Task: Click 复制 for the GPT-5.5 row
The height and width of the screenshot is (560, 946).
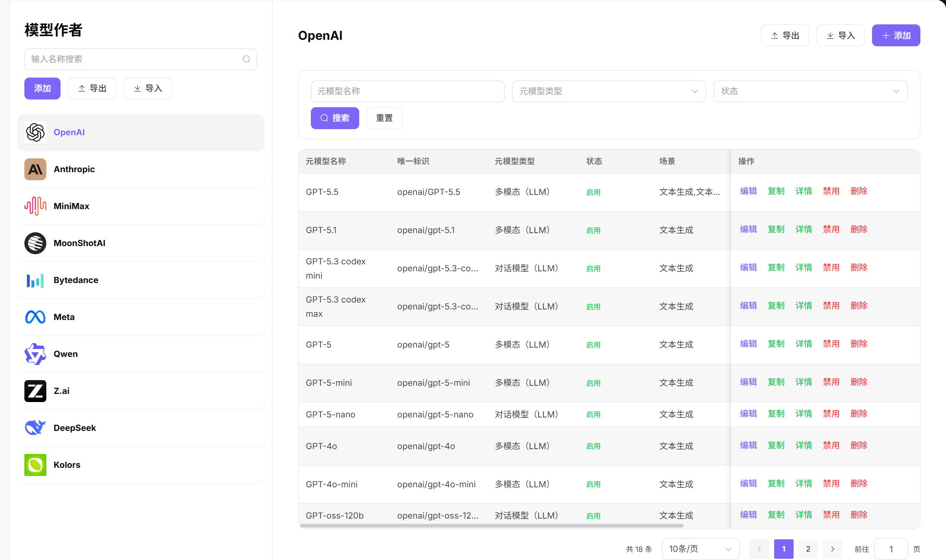Action: coord(776,191)
